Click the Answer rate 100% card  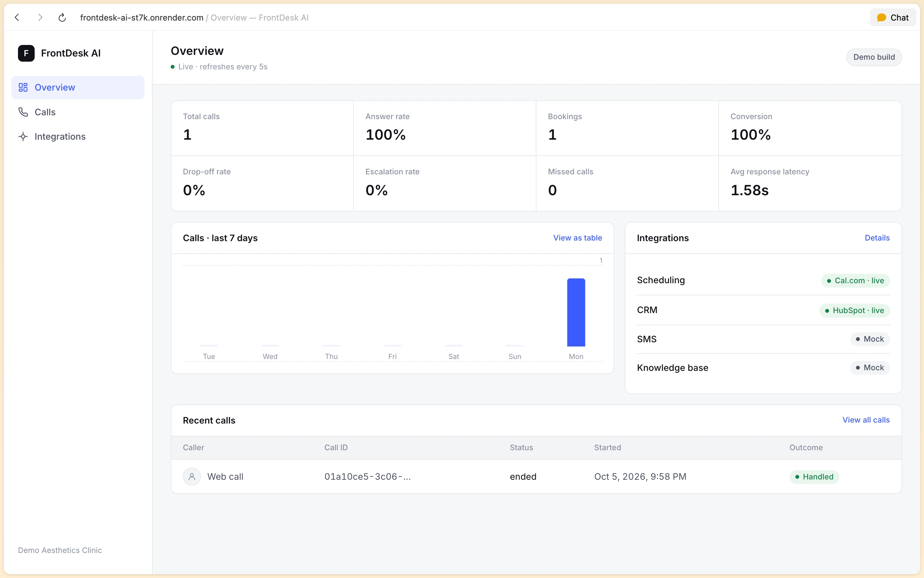pos(445,128)
